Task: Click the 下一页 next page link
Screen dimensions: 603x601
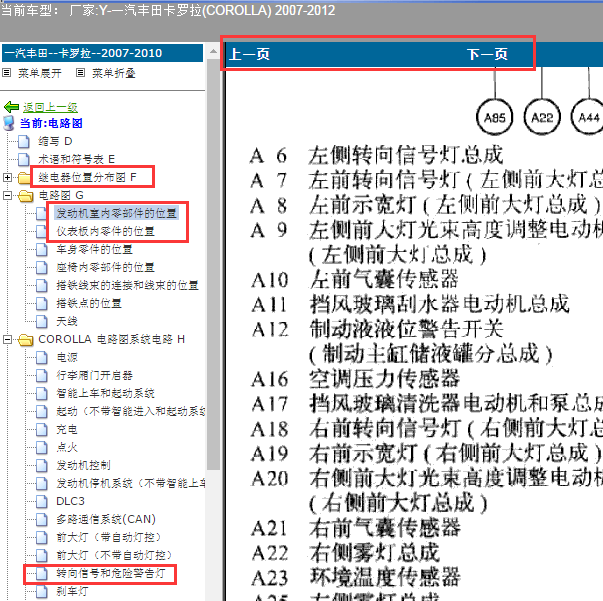Action: click(x=487, y=54)
